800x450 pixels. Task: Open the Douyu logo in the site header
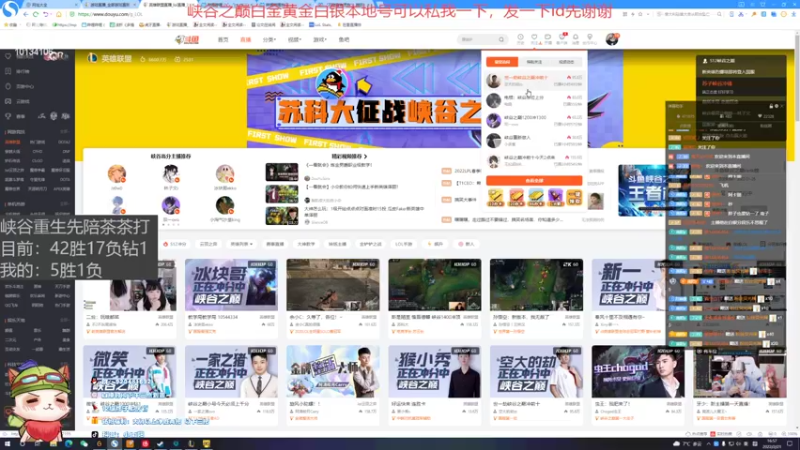(187, 39)
